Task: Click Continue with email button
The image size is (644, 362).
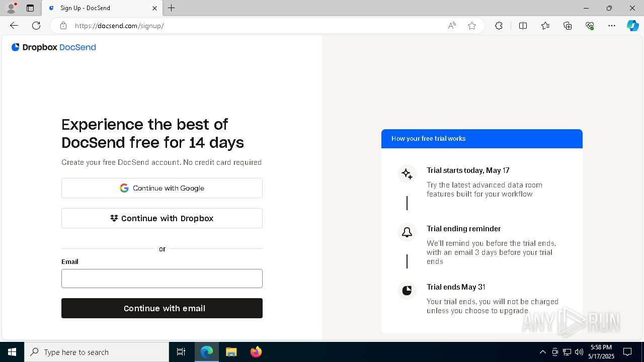Action: coord(162,308)
